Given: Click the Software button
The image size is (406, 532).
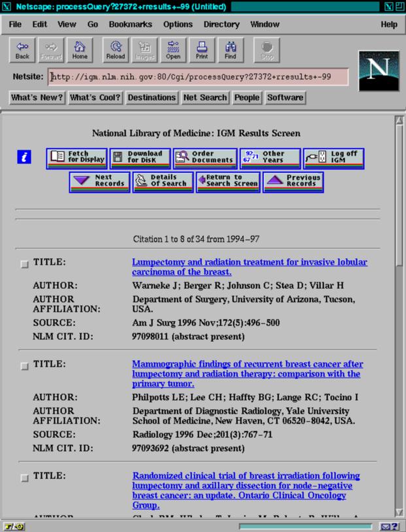Looking at the screenshot, I should point(285,97).
